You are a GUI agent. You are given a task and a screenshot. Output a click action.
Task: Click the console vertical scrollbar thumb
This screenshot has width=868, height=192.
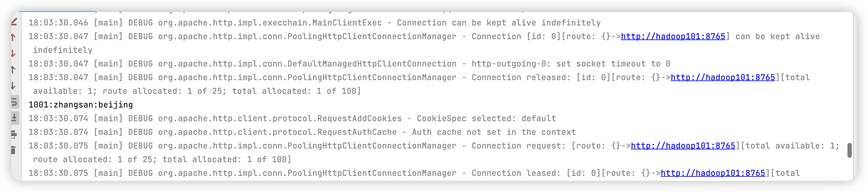pos(849,150)
